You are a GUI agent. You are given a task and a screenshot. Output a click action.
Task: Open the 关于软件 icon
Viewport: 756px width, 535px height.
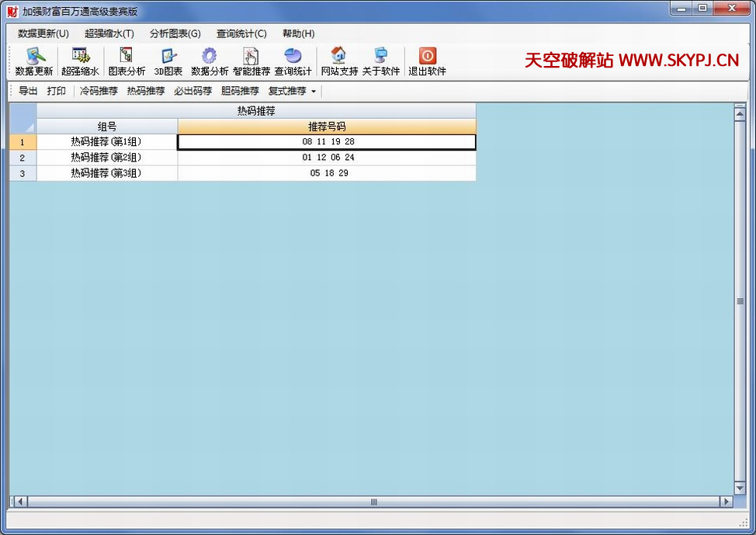click(380, 57)
